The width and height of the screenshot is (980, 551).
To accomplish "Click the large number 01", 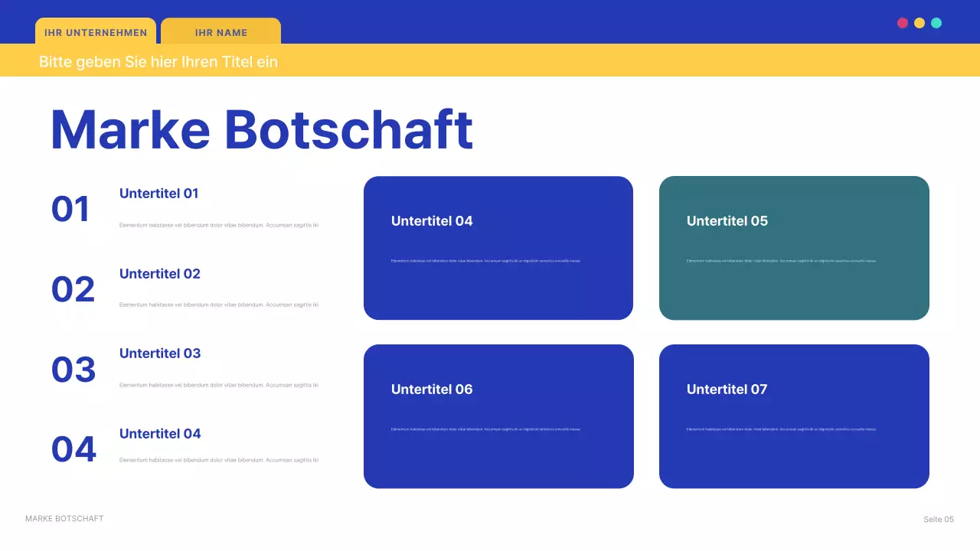I will point(71,210).
